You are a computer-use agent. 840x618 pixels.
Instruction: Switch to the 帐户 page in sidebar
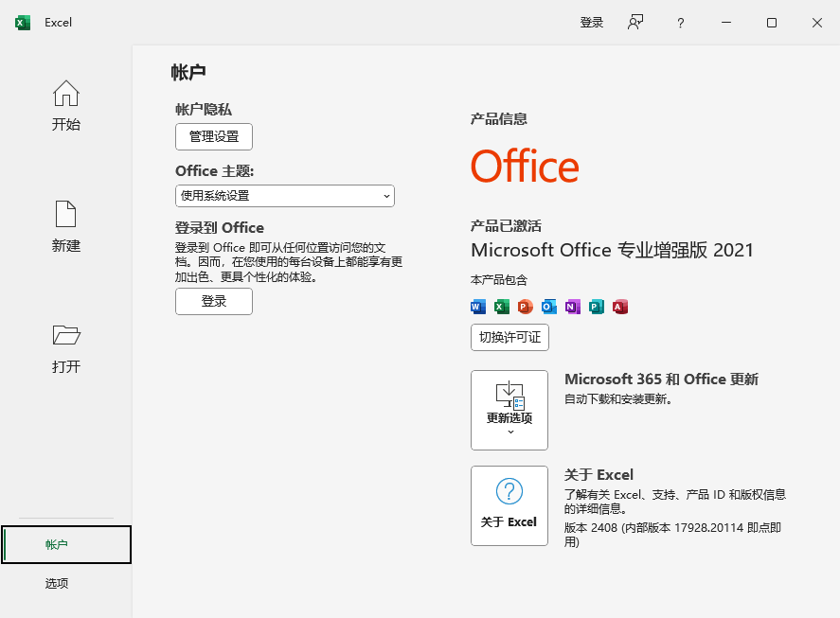tap(65, 544)
